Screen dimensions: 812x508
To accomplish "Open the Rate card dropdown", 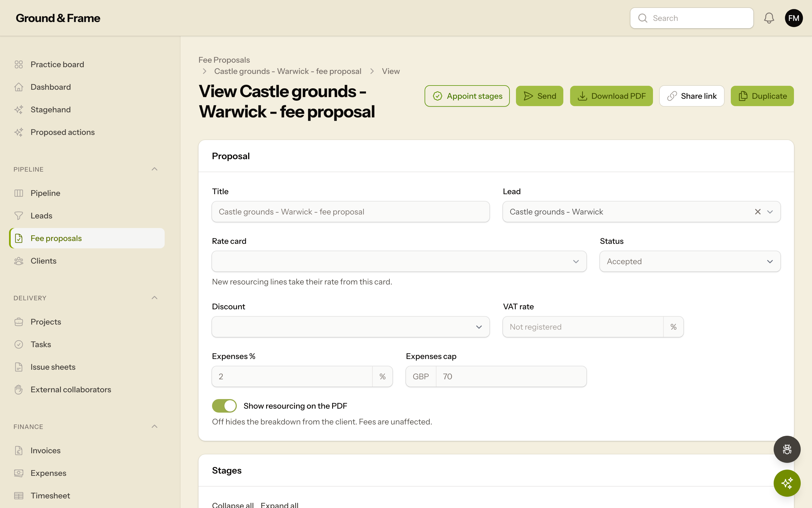I will 399,261.
